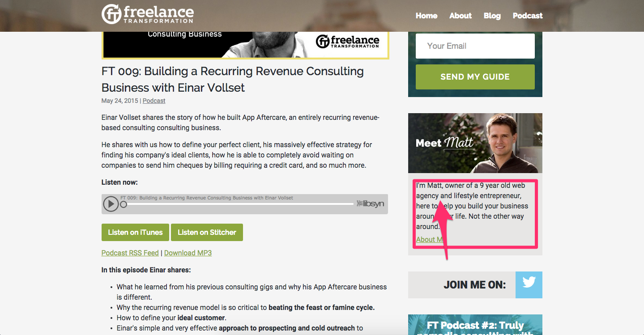This screenshot has width=644, height=335.
Task: Open the Podcast navigation item
Action: click(x=528, y=16)
